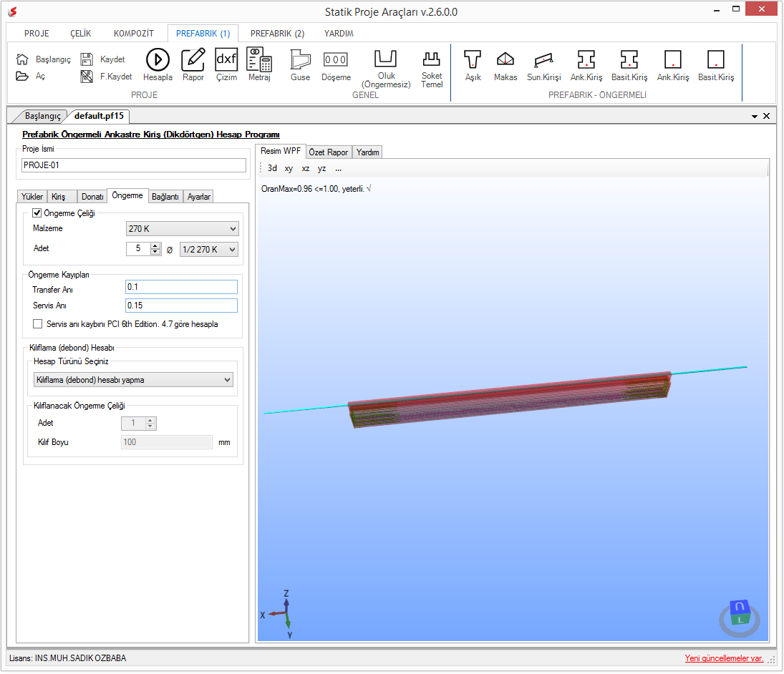Open the YARDIM ribbon tab

click(339, 34)
